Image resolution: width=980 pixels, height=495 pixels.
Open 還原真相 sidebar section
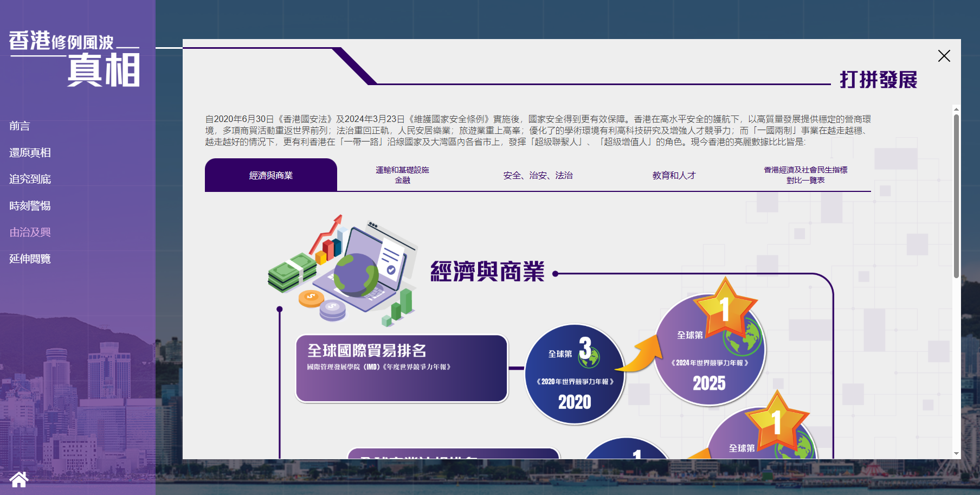click(x=30, y=153)
